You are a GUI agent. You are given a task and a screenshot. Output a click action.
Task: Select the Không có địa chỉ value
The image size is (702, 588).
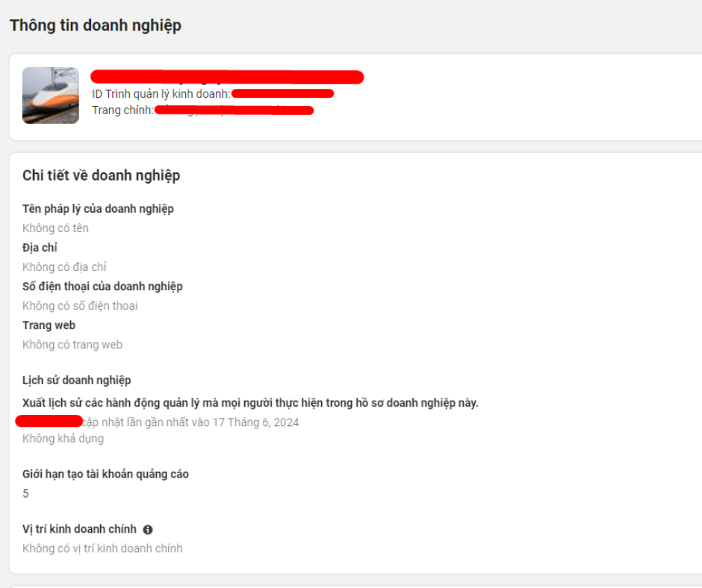[64, 267]
